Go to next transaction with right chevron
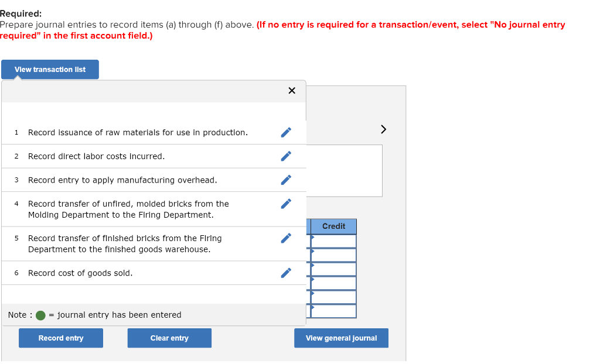The height and width of the screenshot is (364, 600). coord(383,129)
